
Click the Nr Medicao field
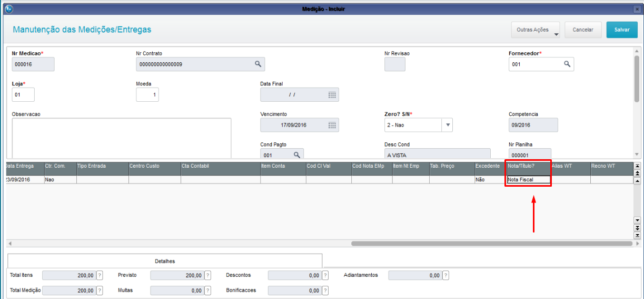point(33,64)
